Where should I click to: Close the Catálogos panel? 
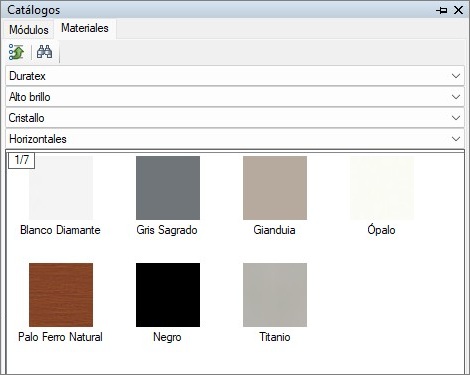coord(459,10)
